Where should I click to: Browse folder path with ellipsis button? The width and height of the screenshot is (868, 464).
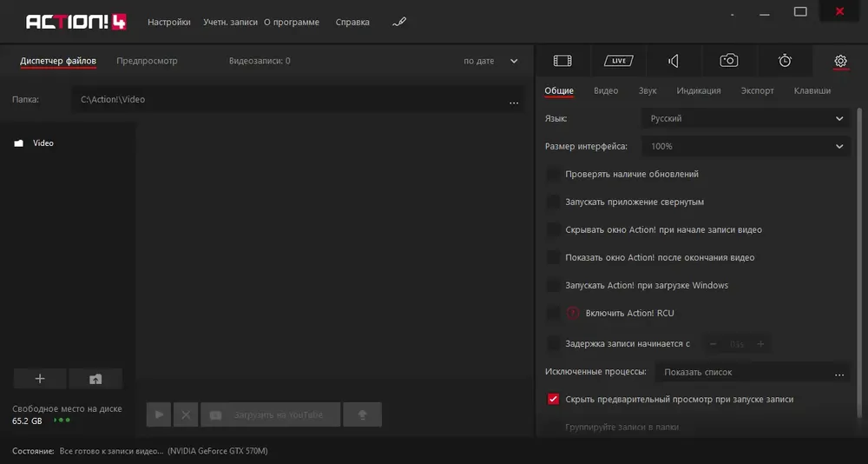514,103
